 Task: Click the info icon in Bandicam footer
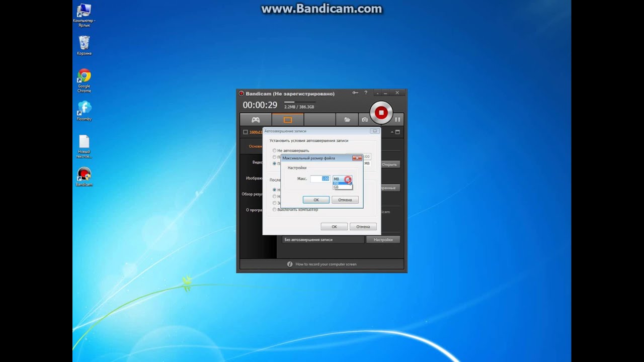click(290, 264)
